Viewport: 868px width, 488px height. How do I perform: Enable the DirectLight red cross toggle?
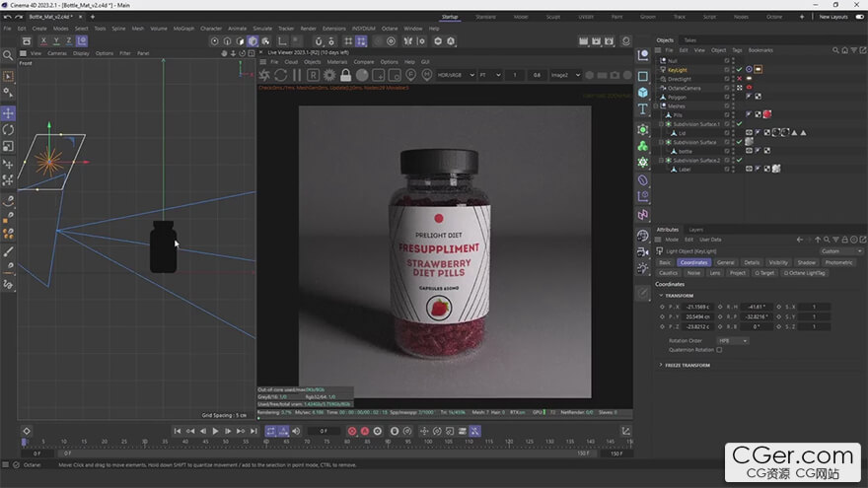click(x=739, y=79)
